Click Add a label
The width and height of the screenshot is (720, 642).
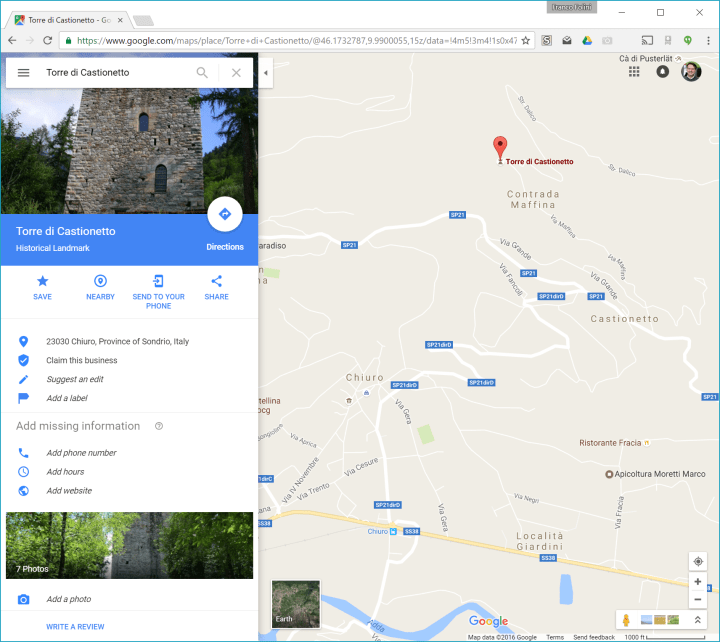click(67, 398)
